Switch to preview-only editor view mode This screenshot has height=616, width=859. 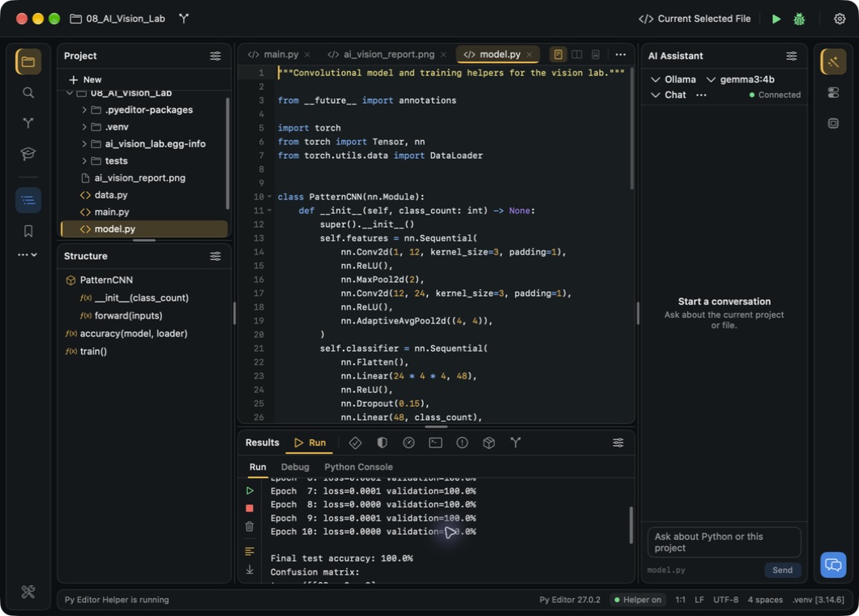[x=596, y=54]
